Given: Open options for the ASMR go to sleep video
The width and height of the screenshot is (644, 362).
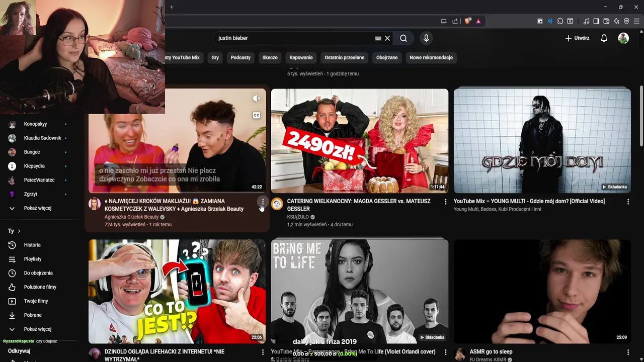Looking at the screenshot, I should [628, 352].
